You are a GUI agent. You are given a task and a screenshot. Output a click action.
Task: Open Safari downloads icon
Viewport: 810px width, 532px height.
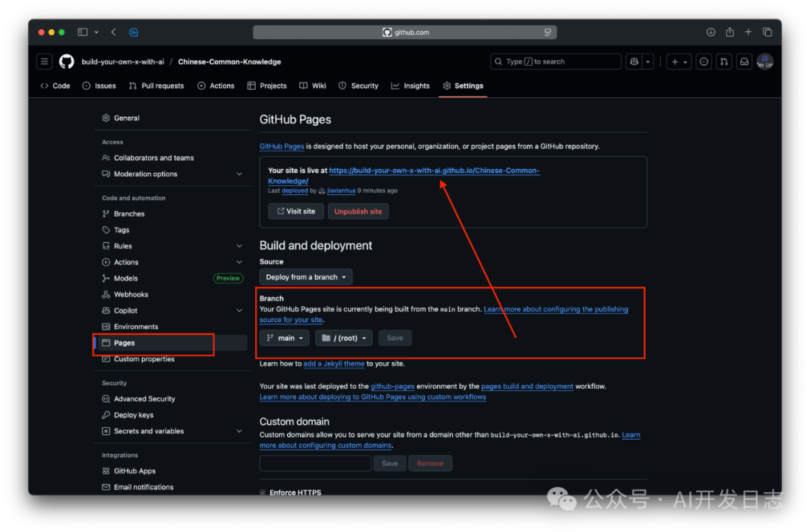[x=711, y=32]
